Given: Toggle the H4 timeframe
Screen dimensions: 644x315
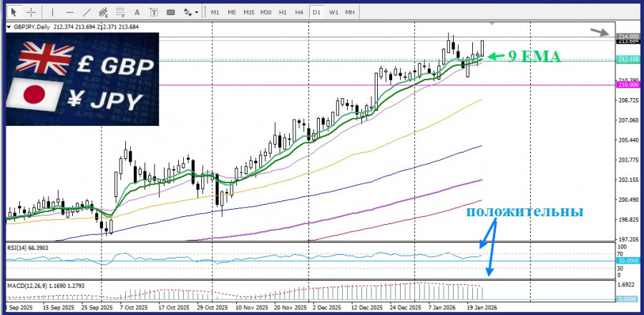Looking at the screenshot, I should click(x=299, y=12).
